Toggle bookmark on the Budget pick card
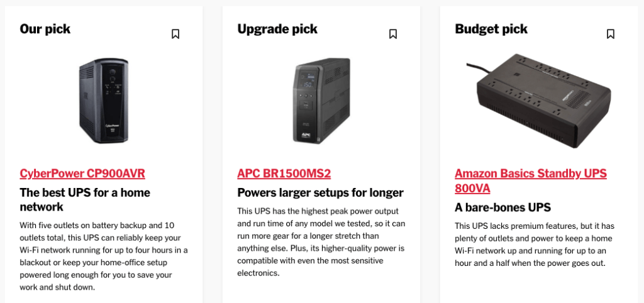Screen dimensions: 644x303 click(611, 34)
